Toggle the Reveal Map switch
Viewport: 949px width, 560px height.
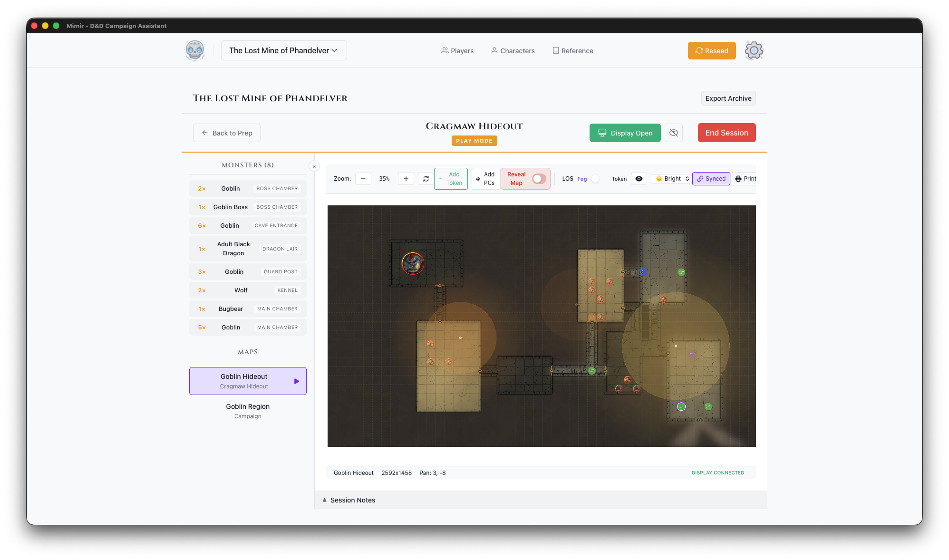[x=539, y=179]
